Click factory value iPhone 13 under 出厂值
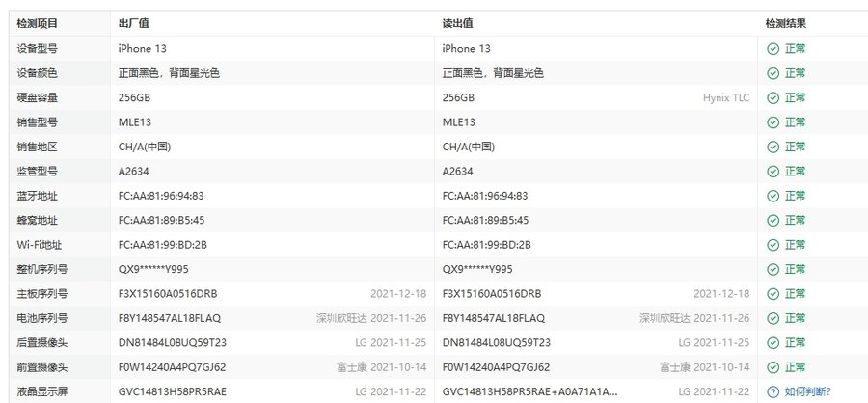The height and width of the screenshot is (403, 868). point(143,49)
